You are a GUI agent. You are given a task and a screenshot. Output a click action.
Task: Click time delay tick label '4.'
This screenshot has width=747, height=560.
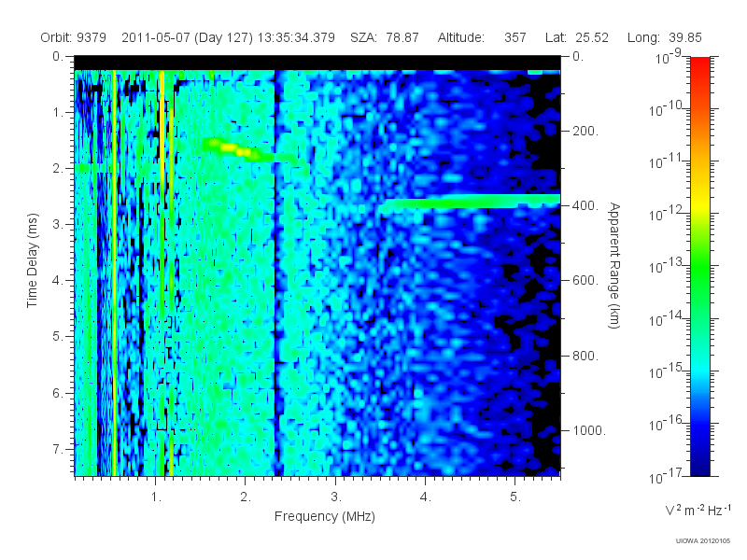pyautogui.click(x=58, y=281)
